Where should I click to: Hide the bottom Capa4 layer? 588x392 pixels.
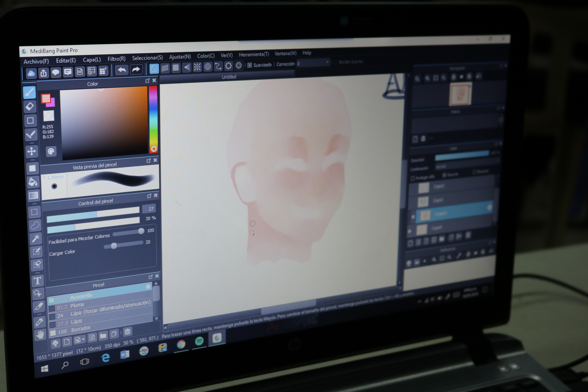coord(410,231)
